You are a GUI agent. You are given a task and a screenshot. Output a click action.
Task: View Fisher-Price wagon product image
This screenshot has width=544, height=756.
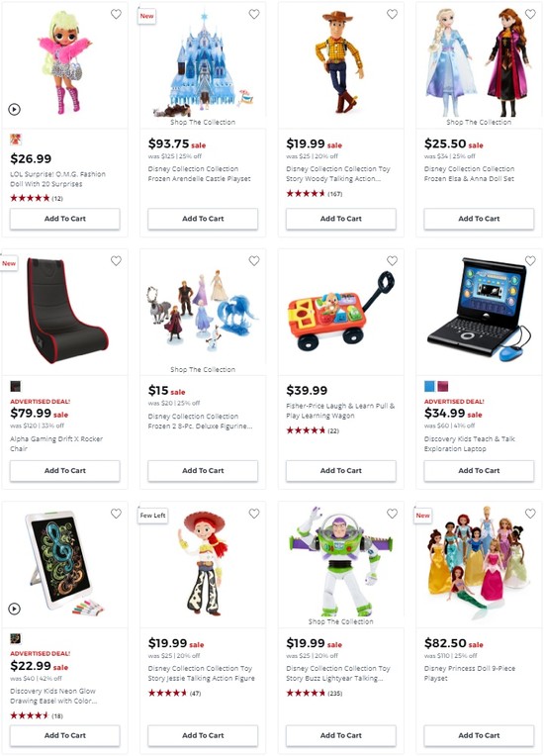341,311
